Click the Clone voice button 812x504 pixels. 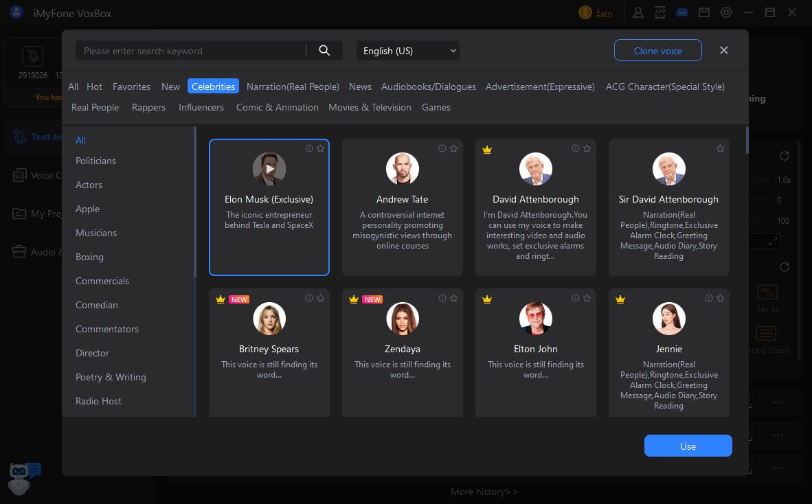click(x=657, y=51)
